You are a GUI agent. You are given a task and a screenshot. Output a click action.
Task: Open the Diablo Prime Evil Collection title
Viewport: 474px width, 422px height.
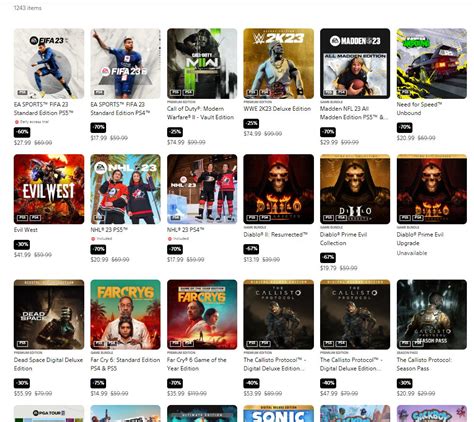click(x=343, y=239)
